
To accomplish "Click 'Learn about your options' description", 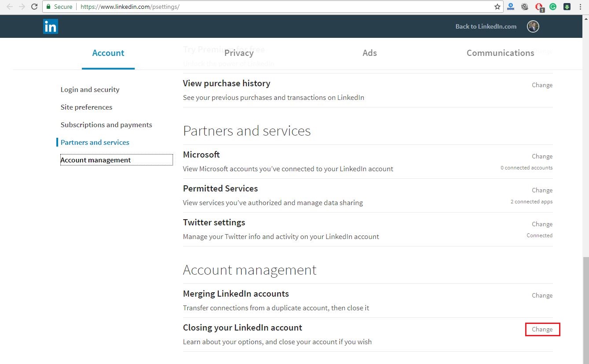I will (277, 342).
